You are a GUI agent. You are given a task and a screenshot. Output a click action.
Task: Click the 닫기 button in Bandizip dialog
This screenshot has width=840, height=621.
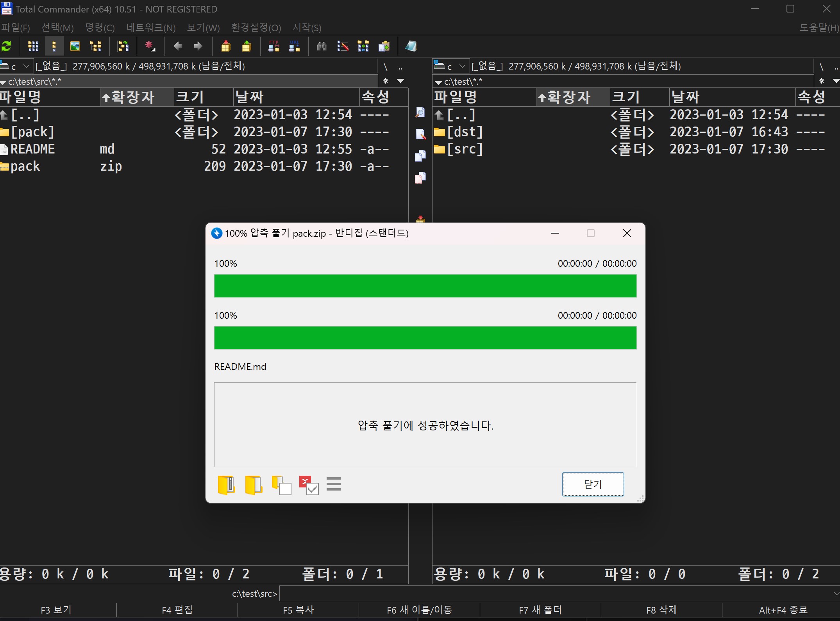click(x=592, y=484)
